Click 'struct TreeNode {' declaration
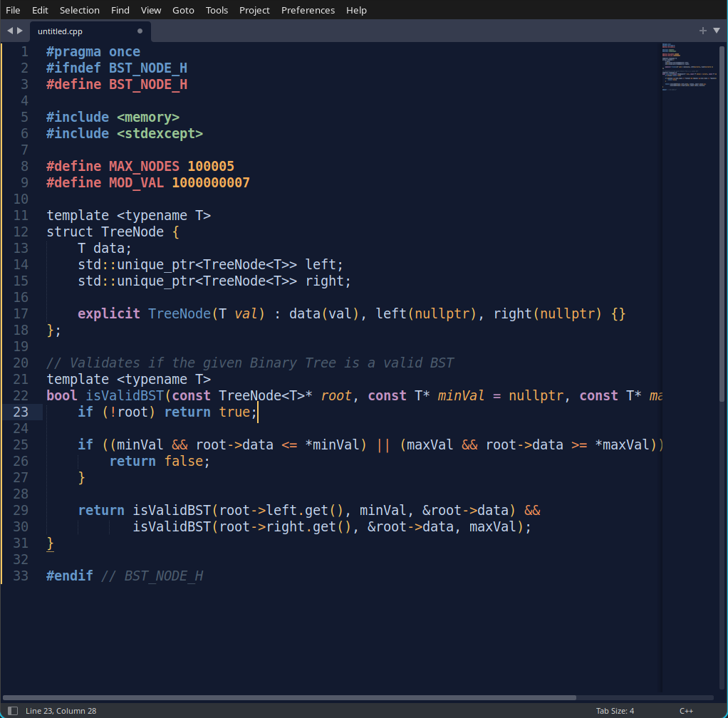The width and height of the screenshot is (728, 718). coord(113,231)
